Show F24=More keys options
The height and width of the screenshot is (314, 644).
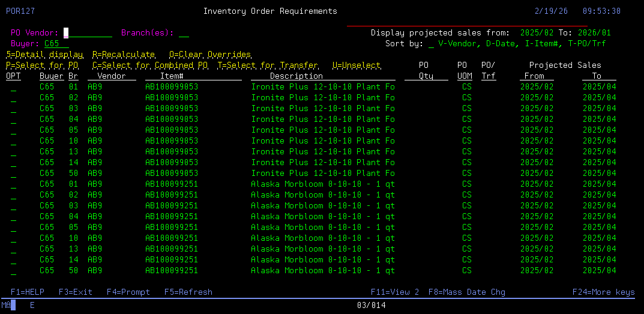tap(603, 292)
